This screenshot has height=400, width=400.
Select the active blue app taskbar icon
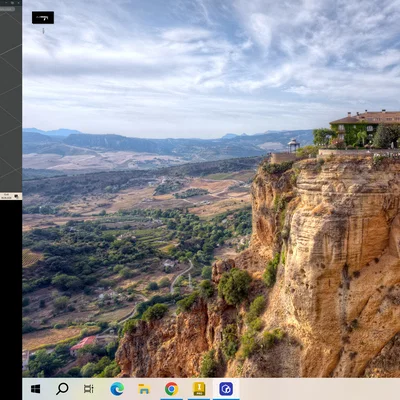tap(226, 389)
